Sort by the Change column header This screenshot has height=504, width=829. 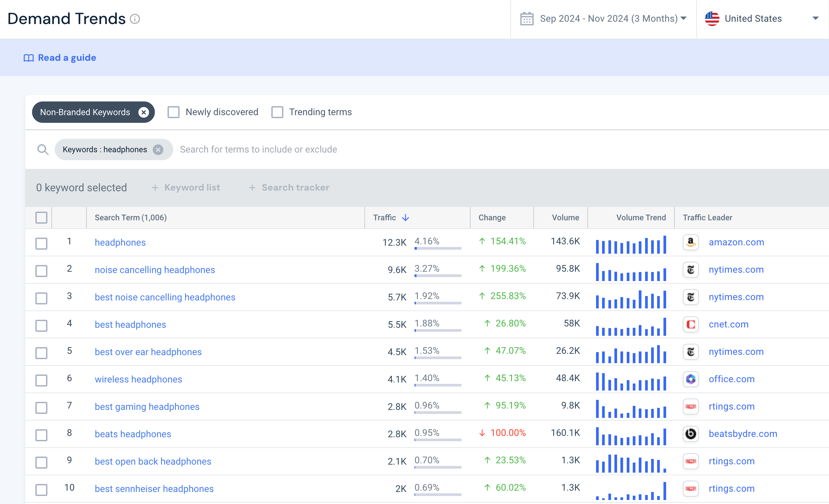(x=492, y=218)
